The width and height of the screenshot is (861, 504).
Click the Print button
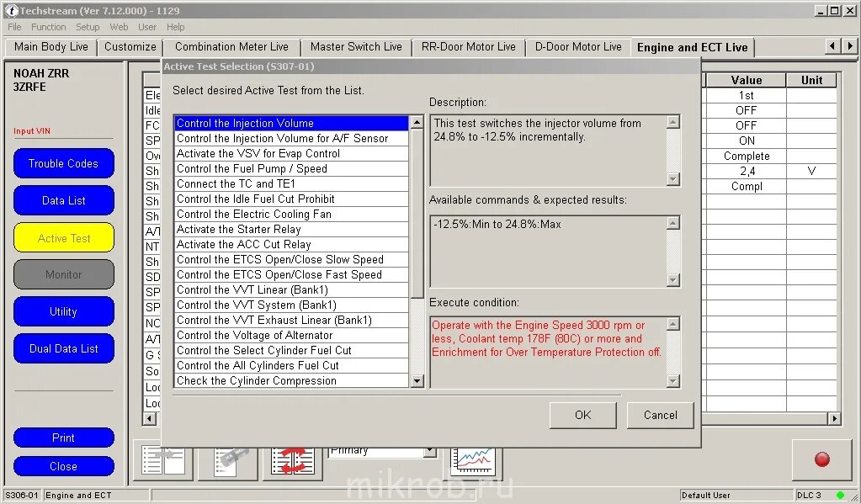64,438
